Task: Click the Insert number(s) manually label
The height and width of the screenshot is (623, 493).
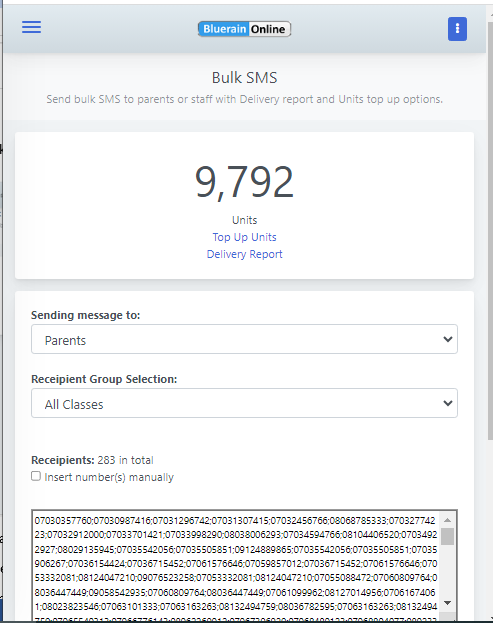Action: tap(109, 477)
